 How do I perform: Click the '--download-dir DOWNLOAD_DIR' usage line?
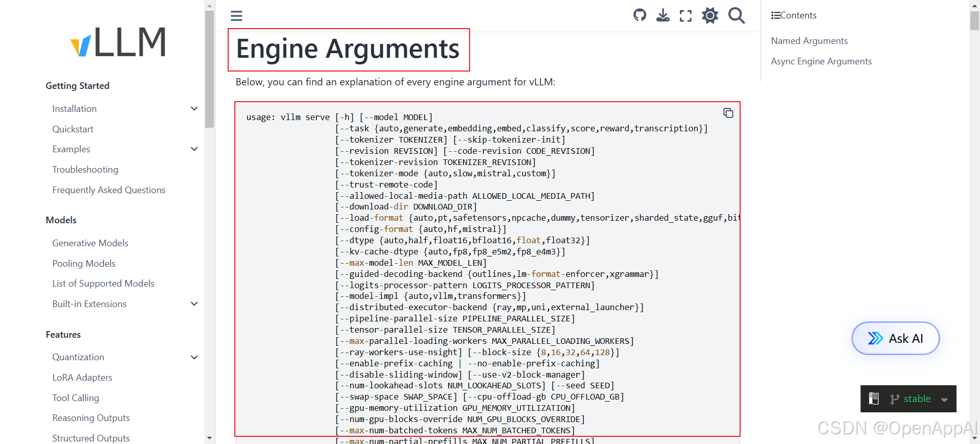pos(406,206)
